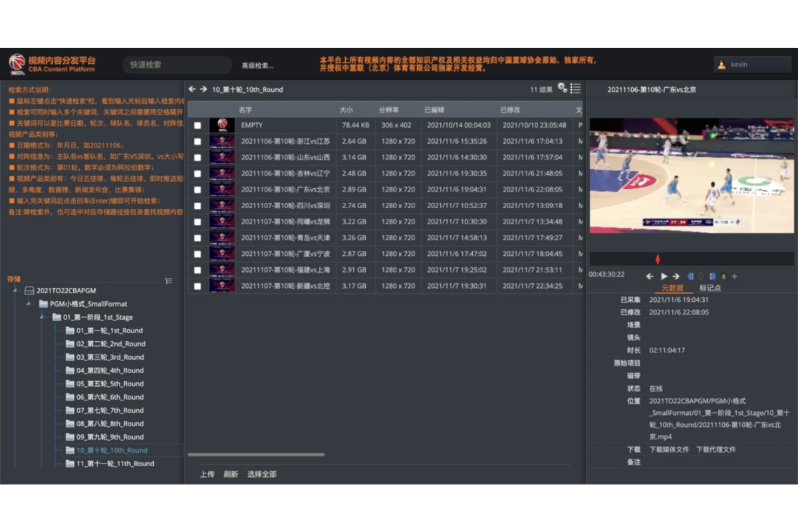
Task: Open the 元数据 tab
Action: pos(671,288)
